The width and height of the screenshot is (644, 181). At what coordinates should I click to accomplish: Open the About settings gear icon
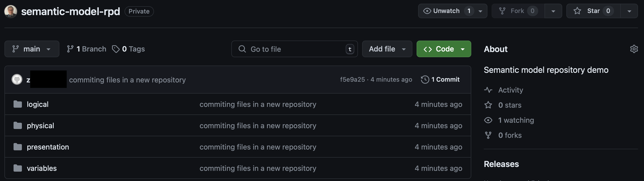634,49
